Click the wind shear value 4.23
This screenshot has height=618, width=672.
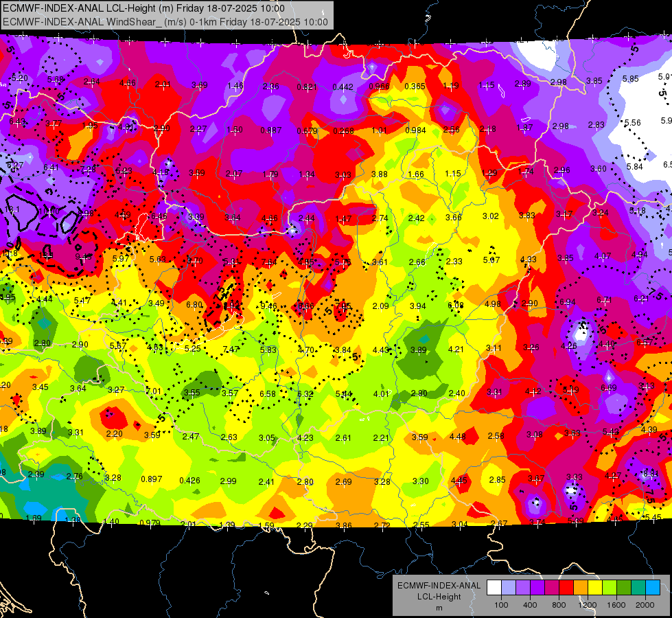coord(305,437)
